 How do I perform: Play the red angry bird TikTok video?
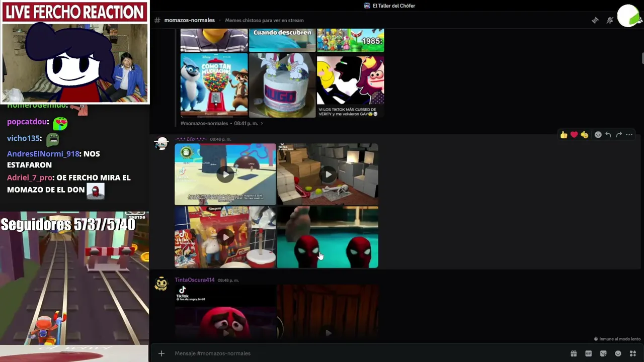[x=225, y=311]
